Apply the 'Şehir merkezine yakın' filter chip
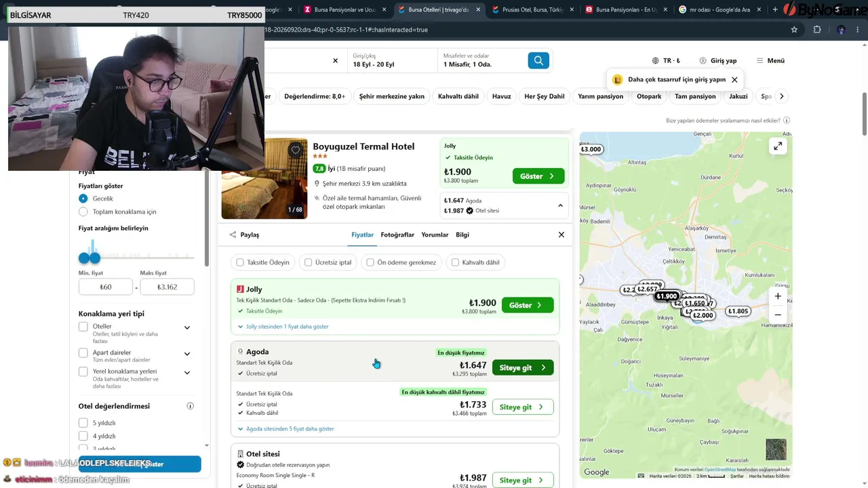The width and height of the screenshot is (868, 488). (392, 96)
